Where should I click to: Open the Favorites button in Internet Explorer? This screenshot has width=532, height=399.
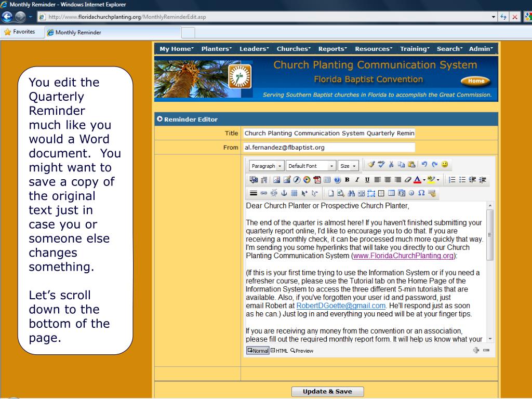[20, 32]
